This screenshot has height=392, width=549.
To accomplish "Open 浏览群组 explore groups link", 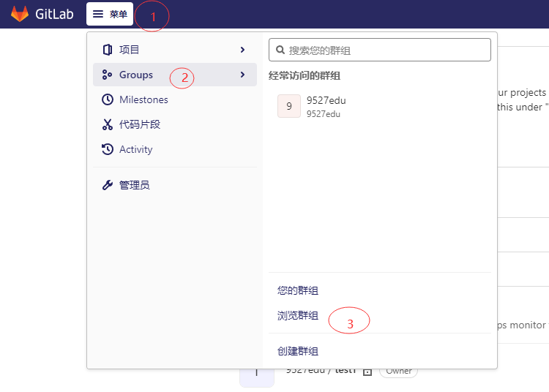I will [x=298, y=315].
